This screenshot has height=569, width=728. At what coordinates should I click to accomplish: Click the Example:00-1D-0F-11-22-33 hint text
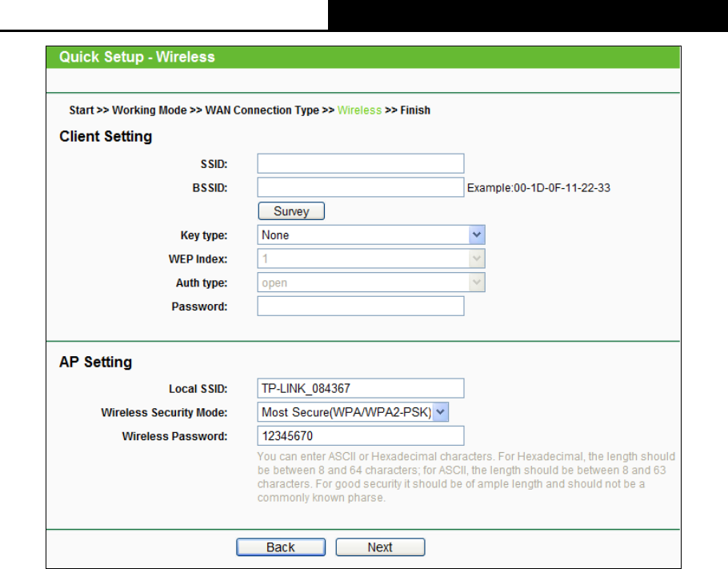point(538,187)
